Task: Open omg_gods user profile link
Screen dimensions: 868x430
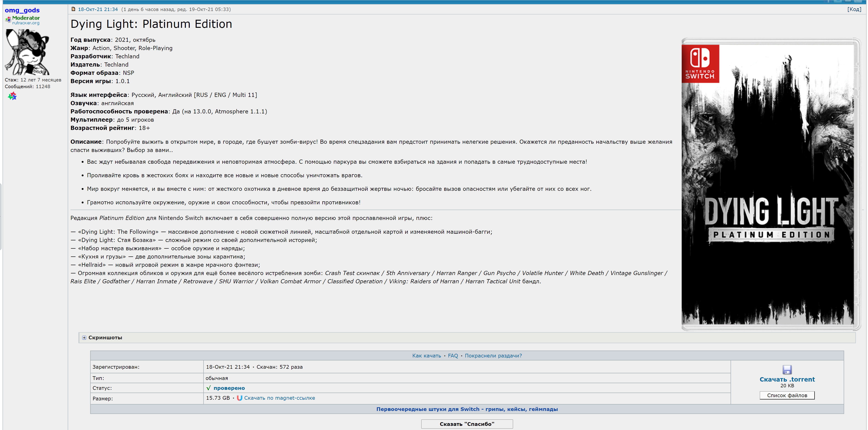Action: (22, 10)
